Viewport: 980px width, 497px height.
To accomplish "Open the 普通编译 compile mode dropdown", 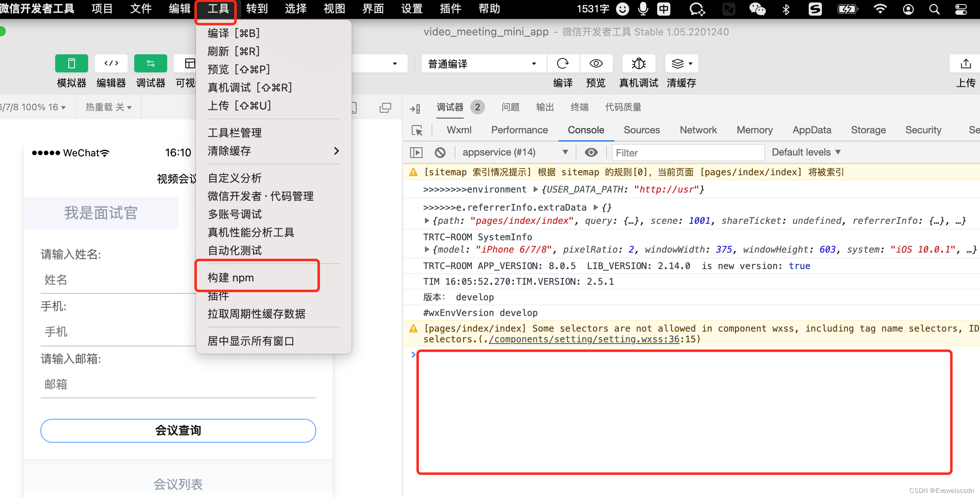I will pos(482,64).
